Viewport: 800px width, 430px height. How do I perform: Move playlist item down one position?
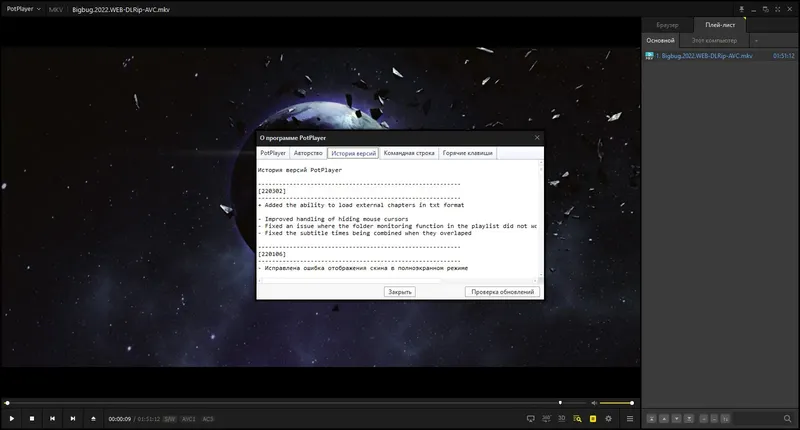676,419
